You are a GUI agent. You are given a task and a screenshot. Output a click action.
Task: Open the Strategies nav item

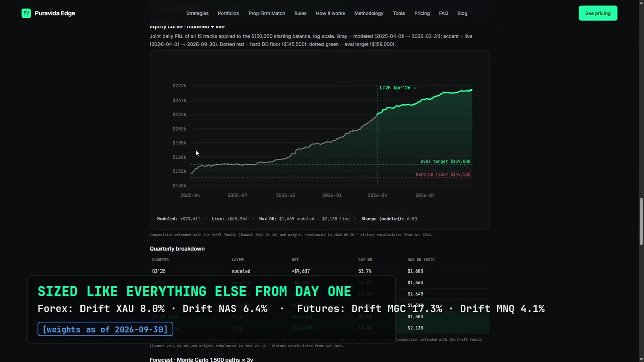197,13
